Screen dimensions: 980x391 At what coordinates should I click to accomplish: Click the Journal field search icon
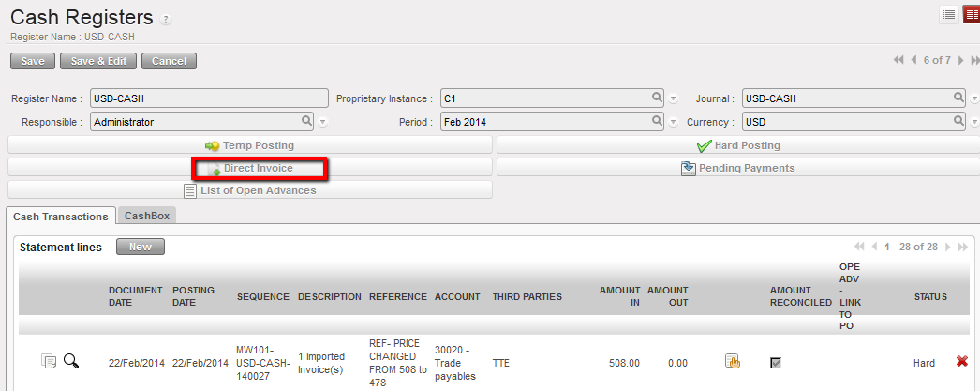pyautogui.click(x=958, y=98)
